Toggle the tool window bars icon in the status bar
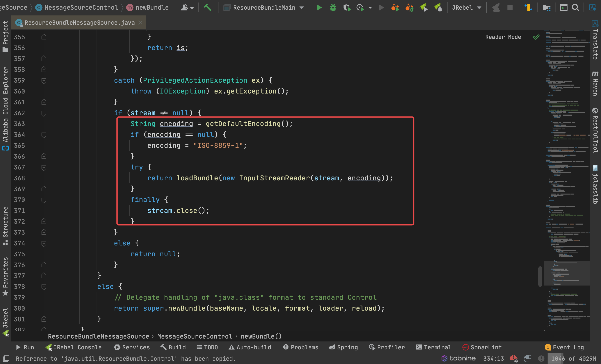 click(x=6, y=359)
